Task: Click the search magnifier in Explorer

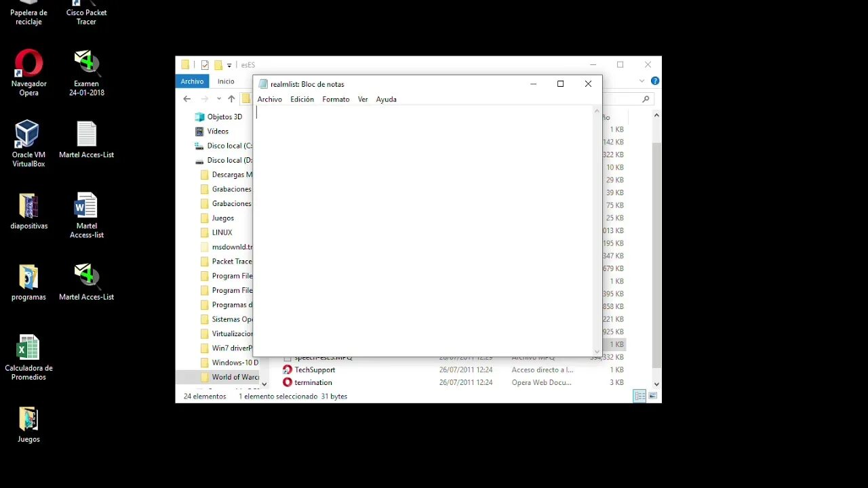Action: [x=646, y=99]
